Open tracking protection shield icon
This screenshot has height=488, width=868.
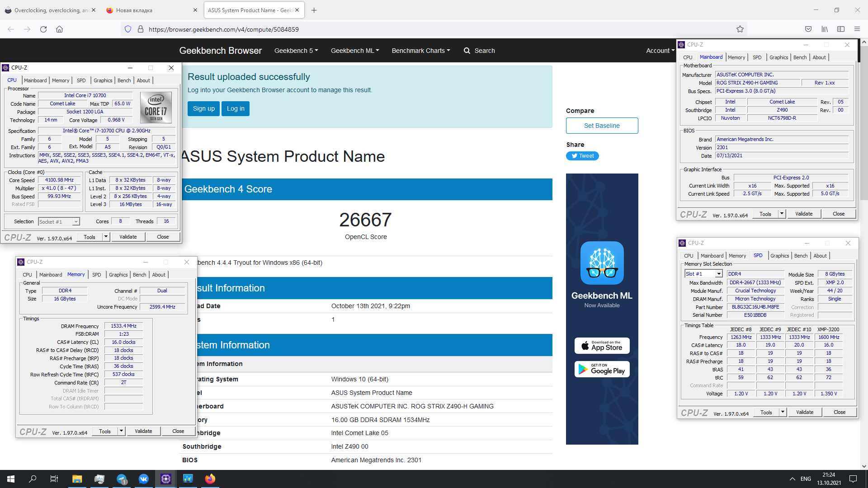tap(128, 29)
